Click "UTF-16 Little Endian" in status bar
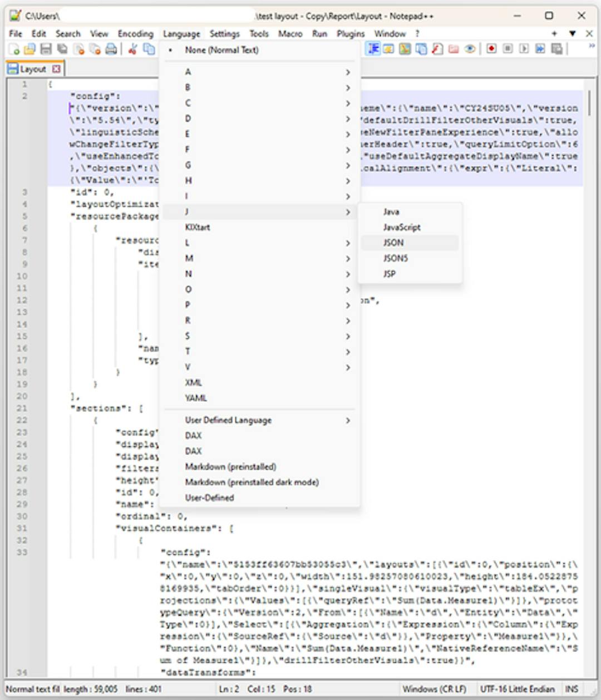Viewport: 601px width, 700px height. point(518,689)
